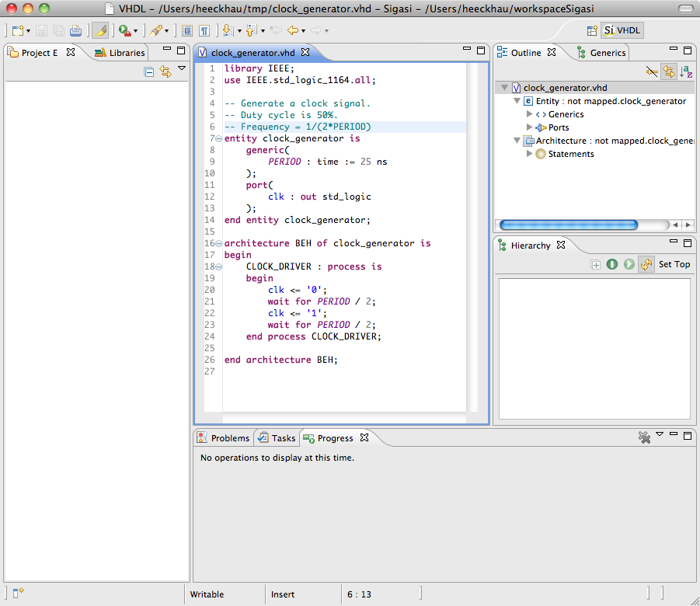Minimize the Project Explorer panel
Image resolution: width=700 pixels, height=606 pixels.
(x=167, y=49)
